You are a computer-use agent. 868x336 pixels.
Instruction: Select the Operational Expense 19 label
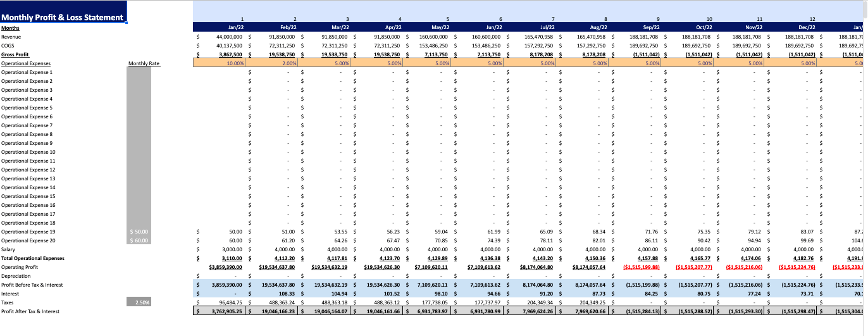[x=28, y=232]
